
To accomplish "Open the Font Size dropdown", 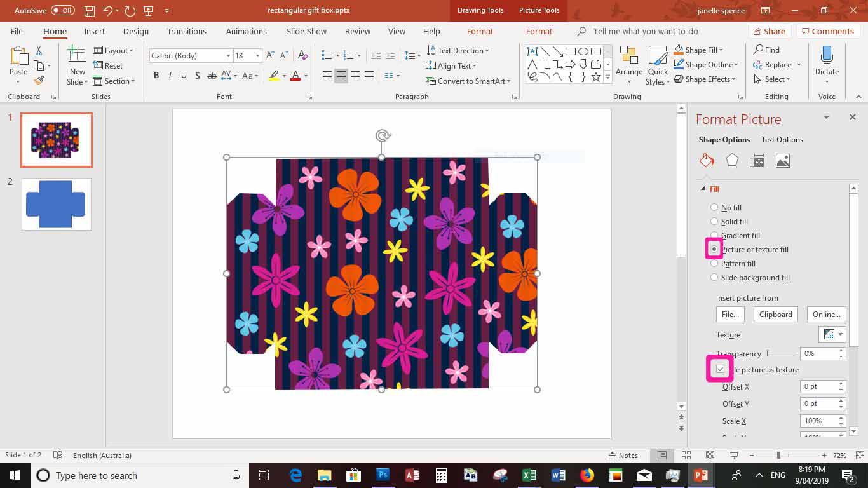I will click(257, 55).
